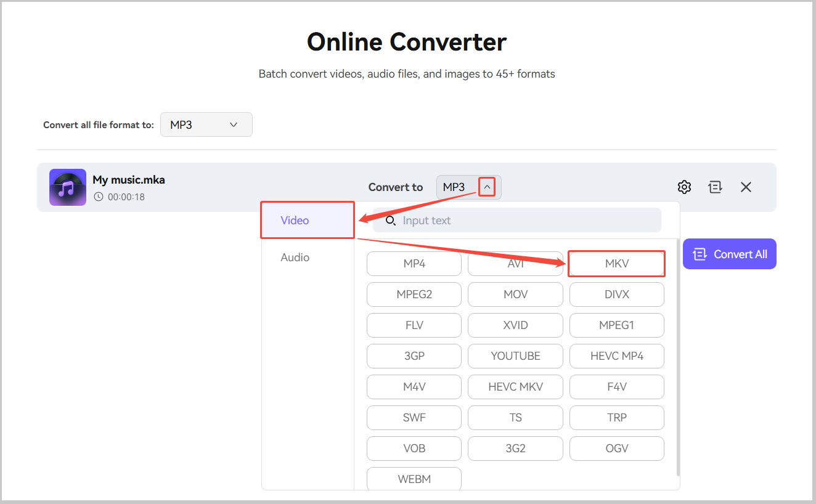This screenshot has height=504, width=816.
Task: Click the 00:00:18 duration text
Action: tap(126, 197)
